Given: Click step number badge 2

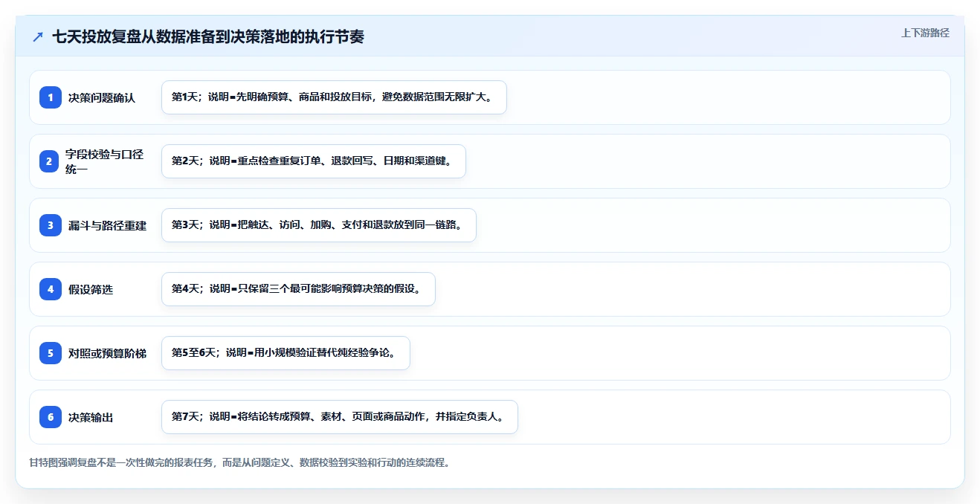Looking at the screenshot, I should coord(51,161).
